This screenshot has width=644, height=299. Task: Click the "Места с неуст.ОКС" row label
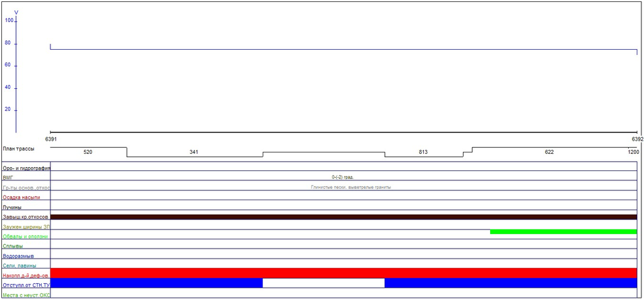click(27, 295)
